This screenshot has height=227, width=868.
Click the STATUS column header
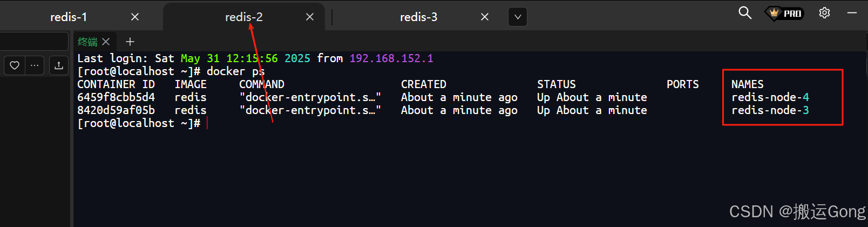coord(557,84)
